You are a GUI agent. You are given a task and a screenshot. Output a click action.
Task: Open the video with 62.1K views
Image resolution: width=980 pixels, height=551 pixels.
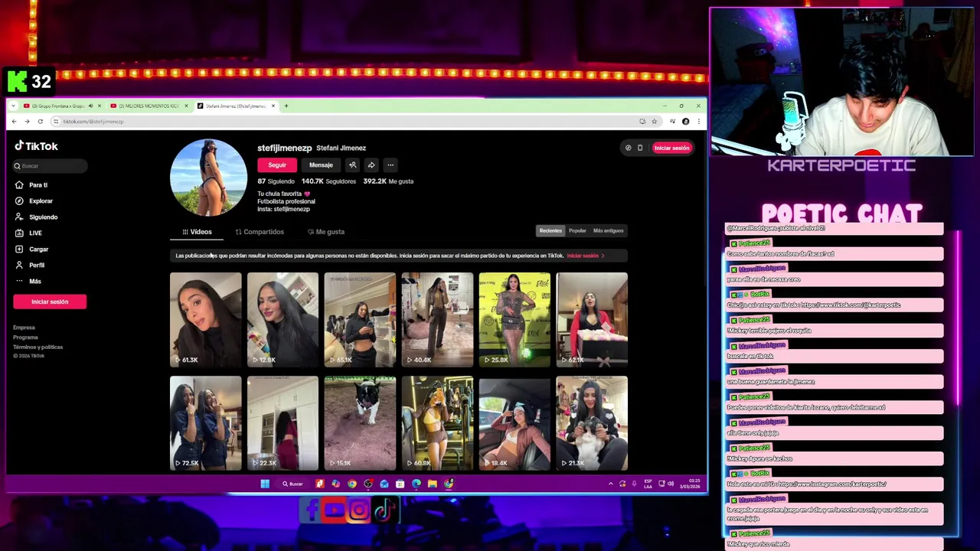tap(592, 319)
